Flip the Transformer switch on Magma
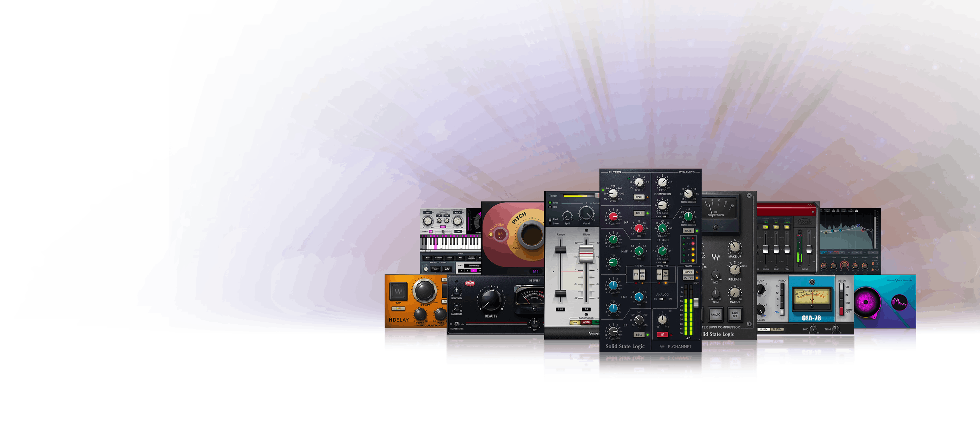 [x=458, y=324]
